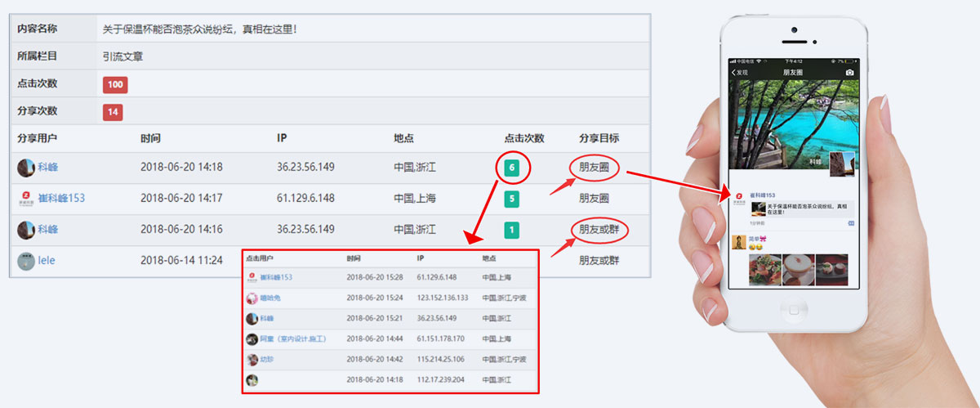Click 分享用户 column header
Viewport: 980px width, 408px height.
[x=37, y=138]
